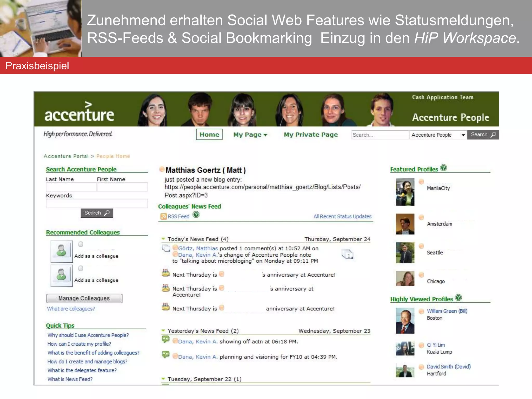
Task: Click status bubble icon for planning and visioning
Action: click(x=166, y=355)
